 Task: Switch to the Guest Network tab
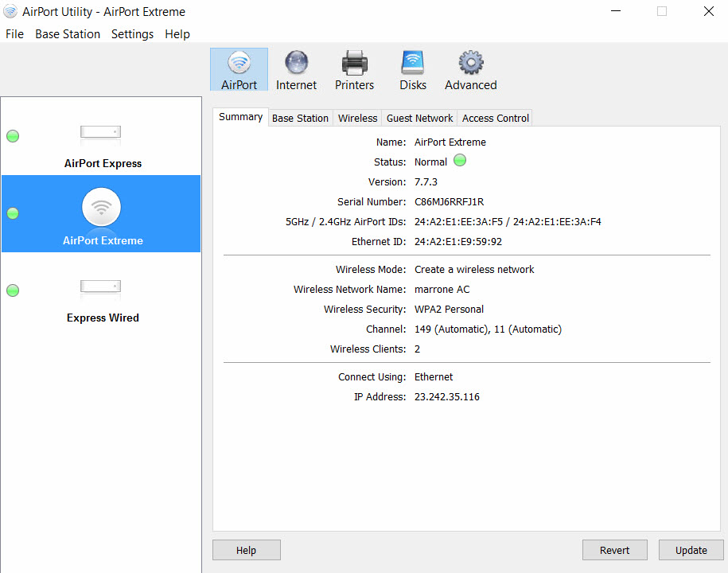click(419, 118)
